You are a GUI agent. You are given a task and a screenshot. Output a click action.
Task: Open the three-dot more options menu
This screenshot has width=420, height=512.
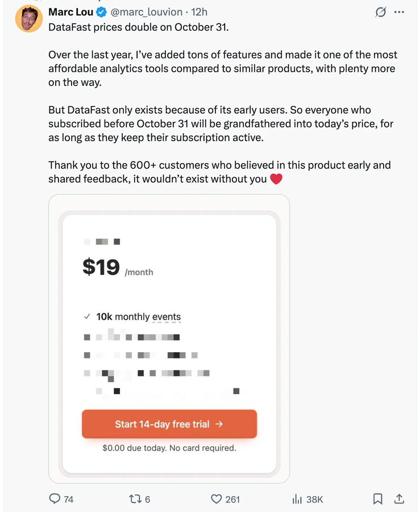click(x=400, y=12)
